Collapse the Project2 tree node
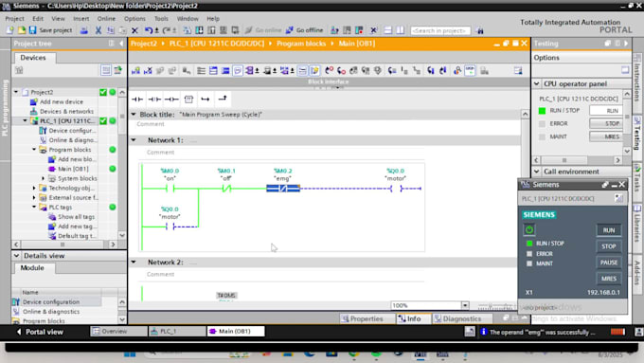The width and height of the screenshot is (644, 363). pos(16,92)
